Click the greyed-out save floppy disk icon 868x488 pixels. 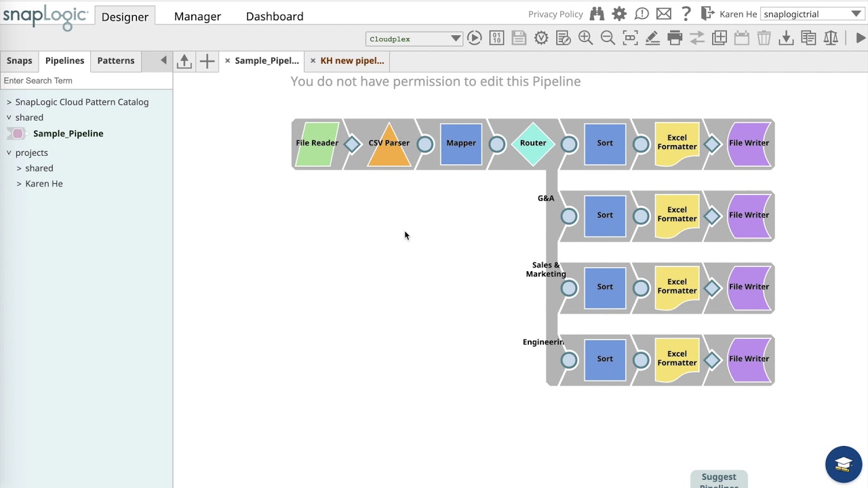519,38
